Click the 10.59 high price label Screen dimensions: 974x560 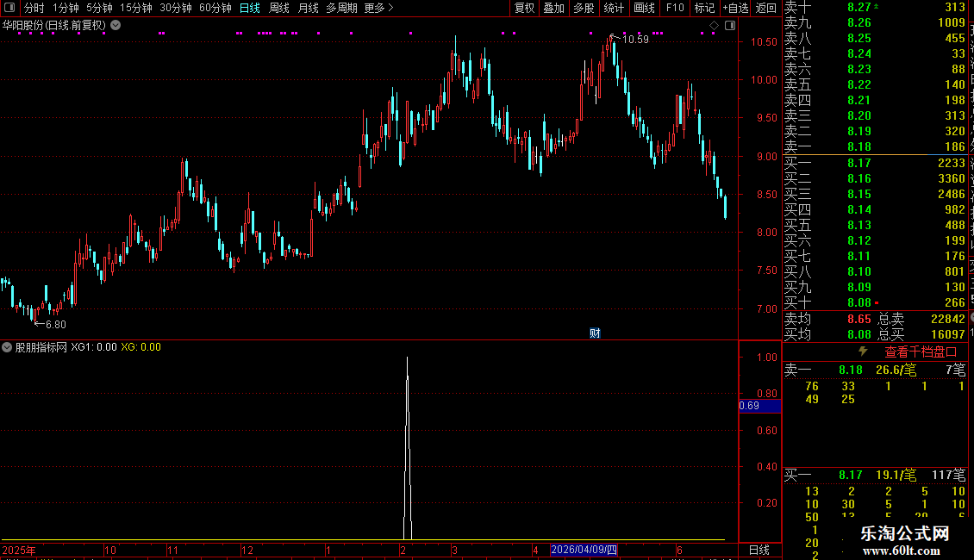[635, 39]
